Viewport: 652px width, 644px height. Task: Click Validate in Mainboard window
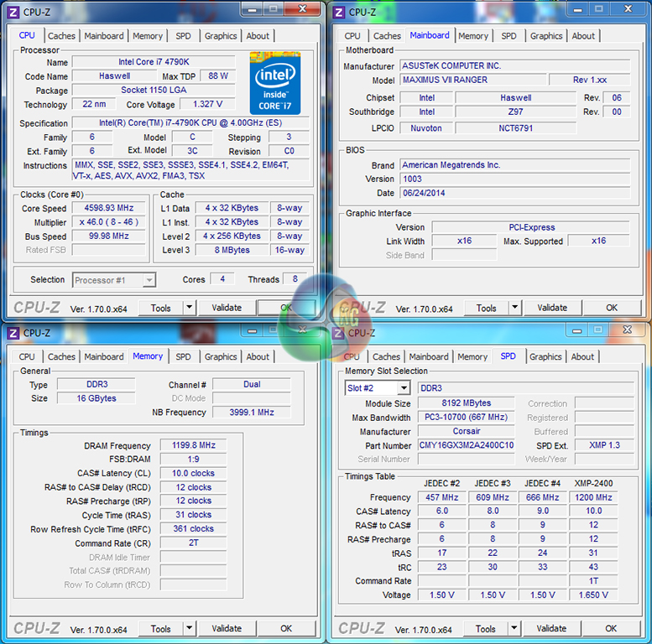click(x=552, y=308)
